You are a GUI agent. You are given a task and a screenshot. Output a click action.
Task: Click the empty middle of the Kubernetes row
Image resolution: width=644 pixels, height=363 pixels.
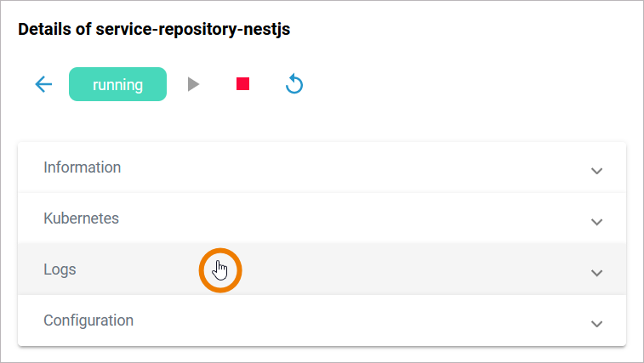[340, 218]
